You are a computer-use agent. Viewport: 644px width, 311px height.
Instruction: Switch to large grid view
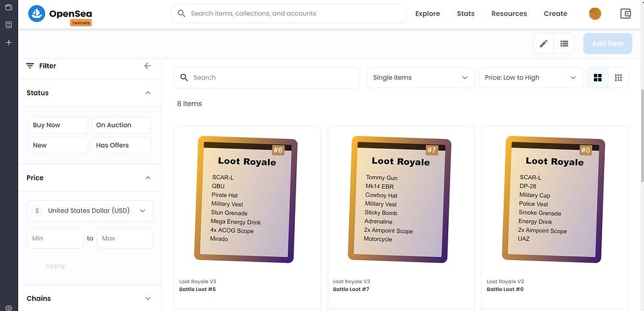click(598, 78)
